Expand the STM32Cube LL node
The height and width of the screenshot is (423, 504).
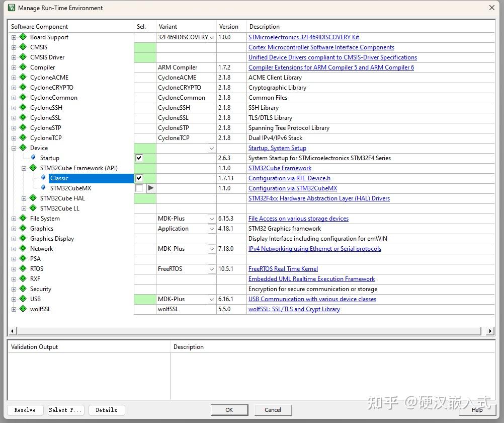(24, 208)
